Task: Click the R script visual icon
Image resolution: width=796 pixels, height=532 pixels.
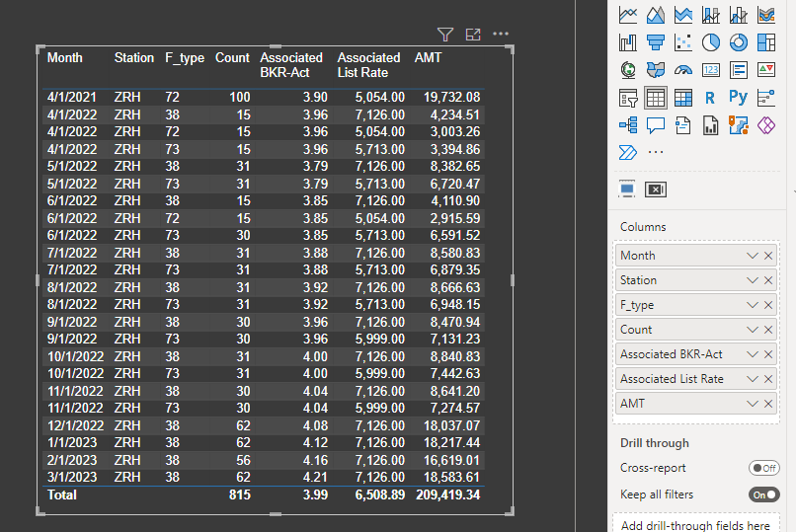Action: click(710, 98)
